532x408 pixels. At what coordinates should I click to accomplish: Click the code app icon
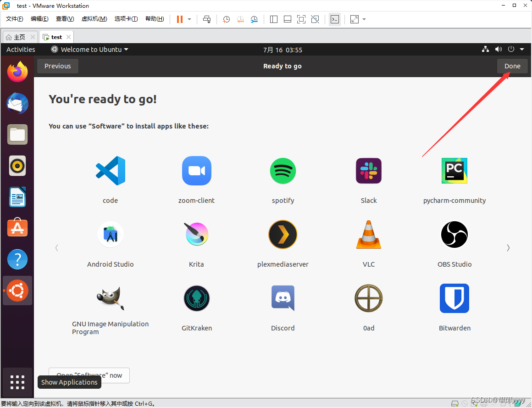[x=110, y=171]
